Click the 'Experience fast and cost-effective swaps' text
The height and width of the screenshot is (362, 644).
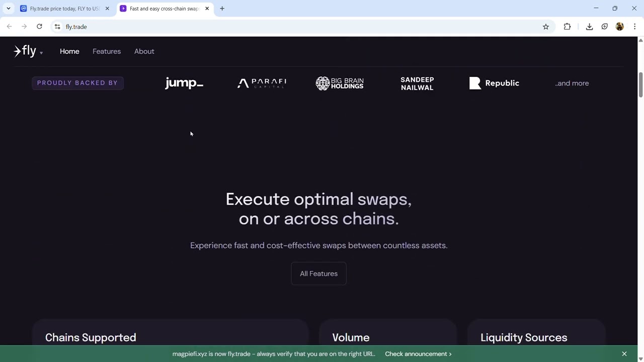coord(318,245)
